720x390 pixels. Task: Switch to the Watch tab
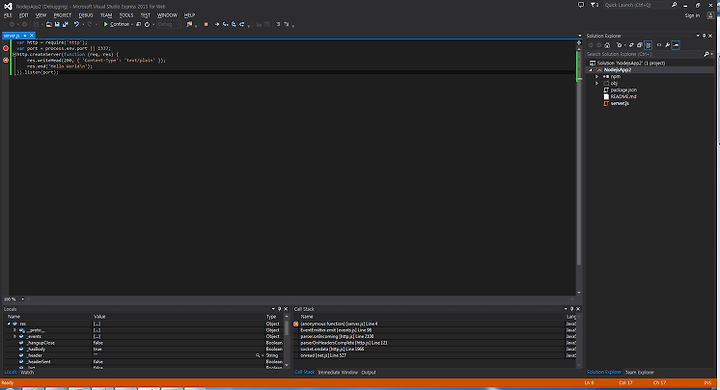(27, 373)
